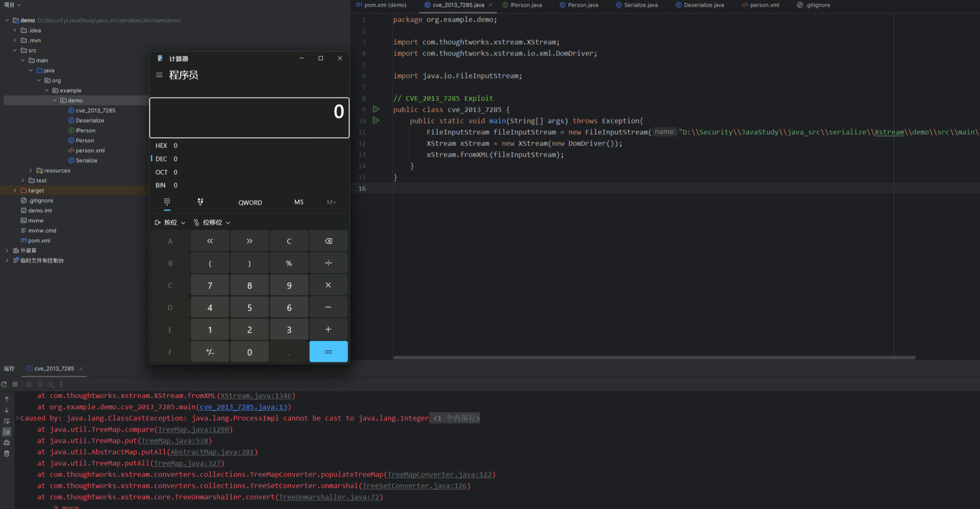Viewport: 980px width, 509px height.
Task: Expand the target folder in project tree
Action: click(15, 190)
